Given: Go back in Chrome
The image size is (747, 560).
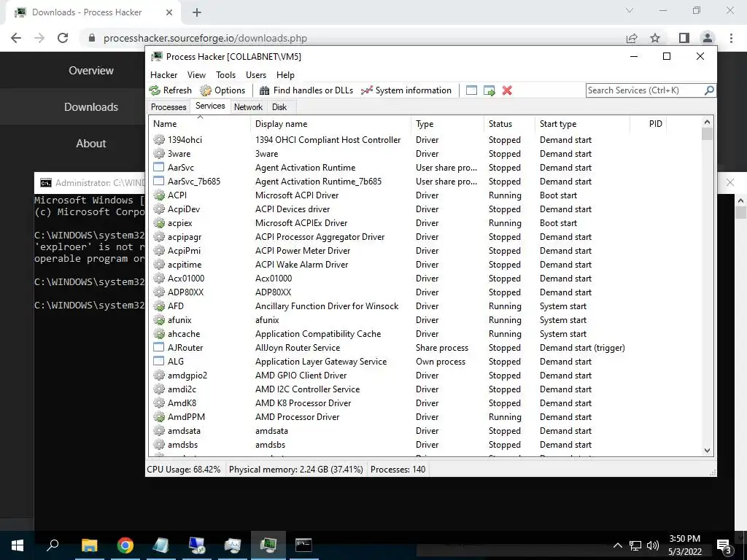Looking at the screenshot, I should pos(16,38).
